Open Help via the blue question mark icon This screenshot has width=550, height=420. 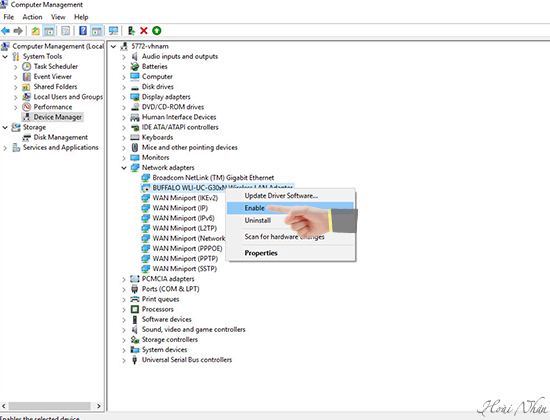(83, 31)
